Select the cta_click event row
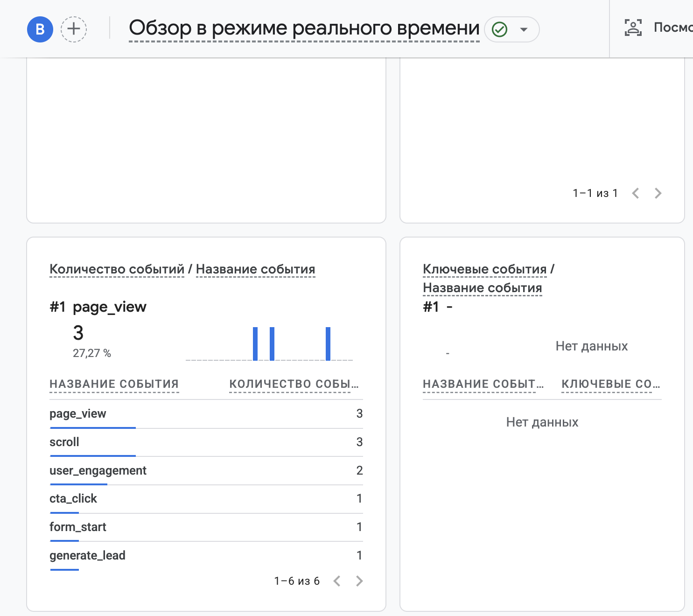Screen dimensions: 693x616 206,499
